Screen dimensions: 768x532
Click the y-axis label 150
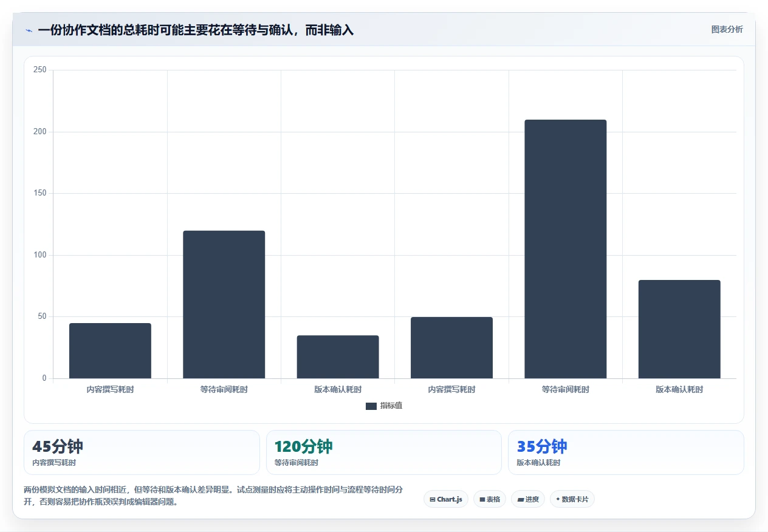[x=40, y=193]
